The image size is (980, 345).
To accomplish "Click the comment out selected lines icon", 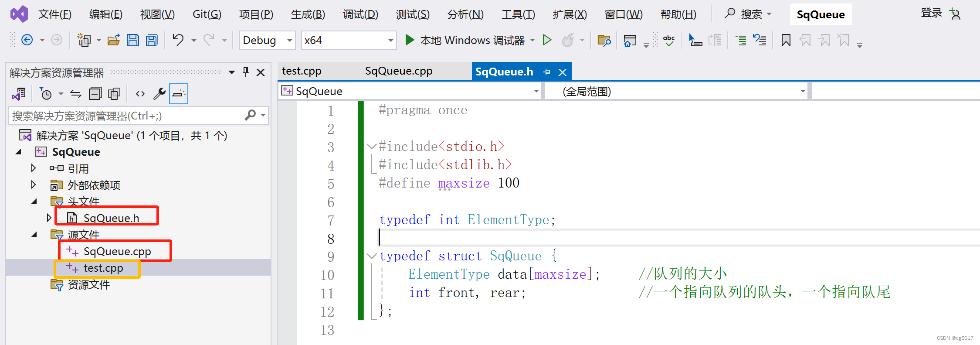I will point(741,40).
